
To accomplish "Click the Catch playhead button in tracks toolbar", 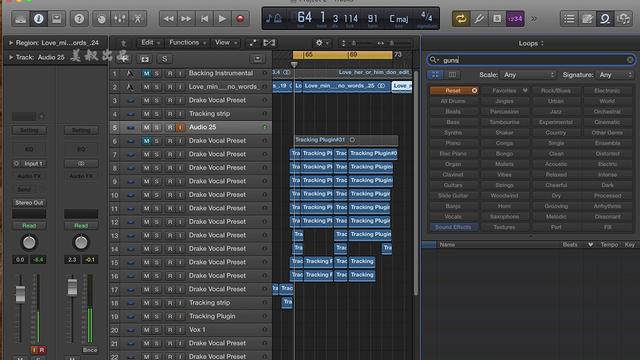I will click(269, 43).
